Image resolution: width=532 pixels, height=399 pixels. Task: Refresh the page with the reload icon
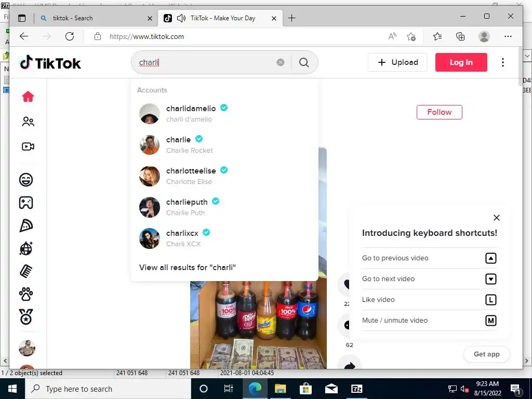point(70,36)
